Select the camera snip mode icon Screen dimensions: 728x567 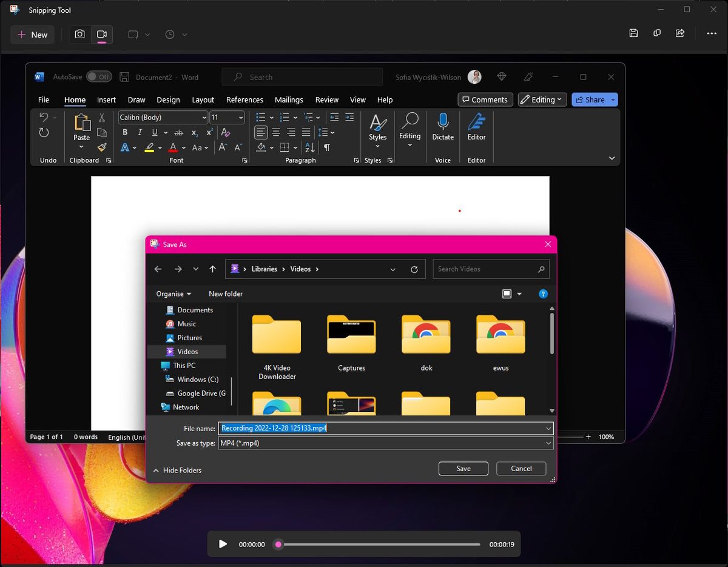pyautogui.click(x=79, y=35)
